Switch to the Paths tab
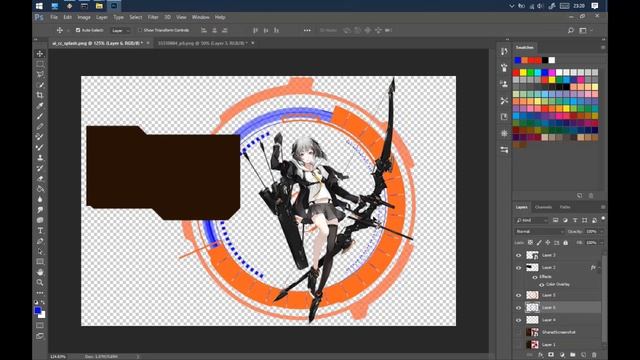The image size is (640, 360). click(565, 207)
